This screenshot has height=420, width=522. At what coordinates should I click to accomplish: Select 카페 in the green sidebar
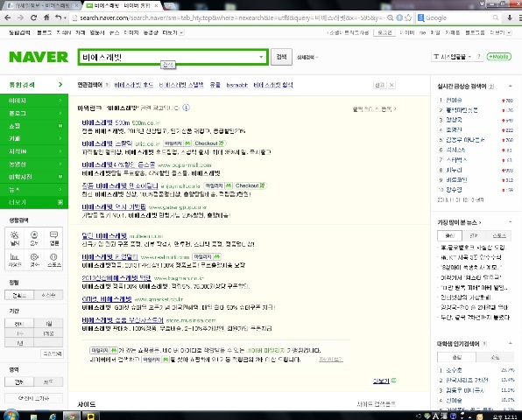tap(34, 138)
